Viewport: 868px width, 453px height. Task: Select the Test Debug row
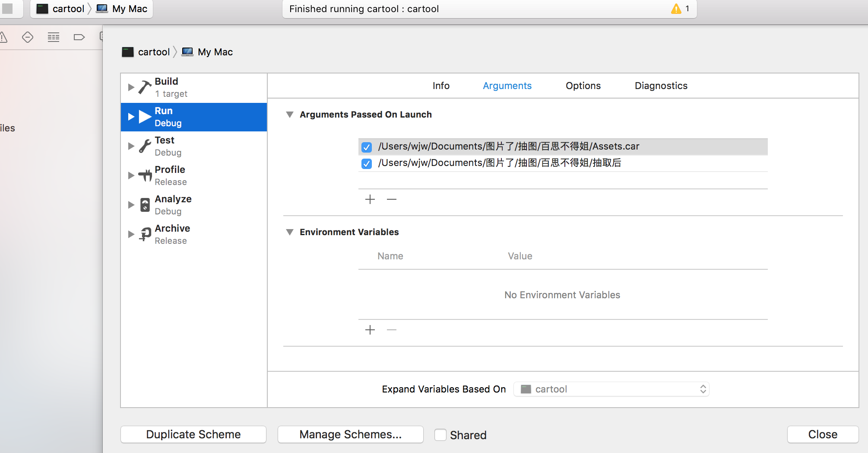click(194, 146)
